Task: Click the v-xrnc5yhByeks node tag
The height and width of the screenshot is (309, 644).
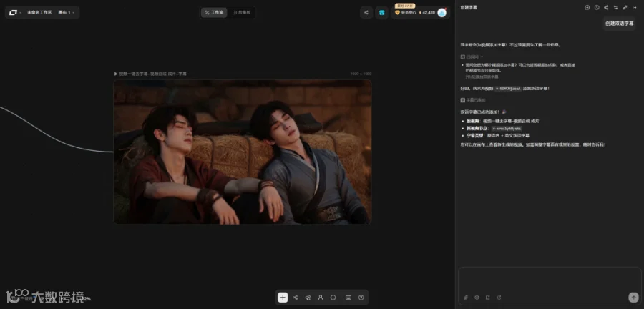Action: click(507, 129)
